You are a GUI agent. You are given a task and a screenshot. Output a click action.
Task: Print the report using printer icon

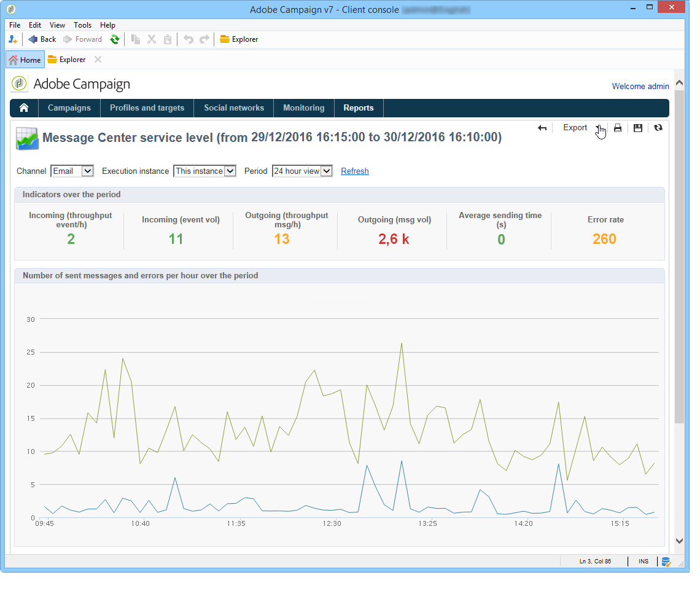point(618,128)
